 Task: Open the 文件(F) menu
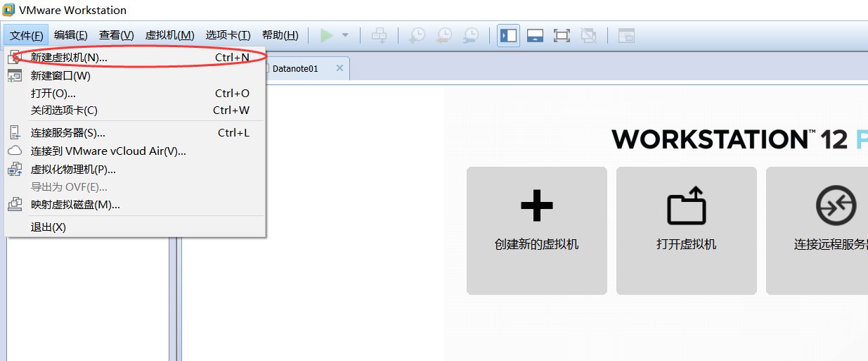click(x=27, y=35)
